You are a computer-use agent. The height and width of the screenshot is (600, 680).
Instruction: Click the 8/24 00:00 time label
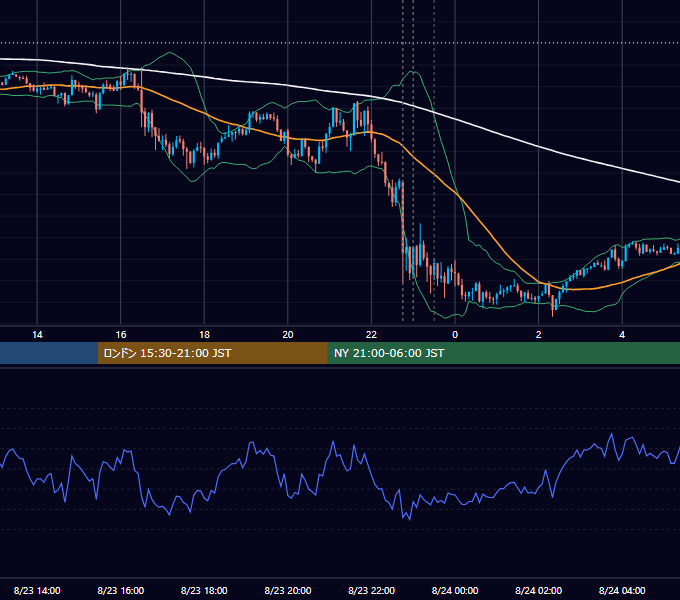pyautogui.click(x=455, y=590)
